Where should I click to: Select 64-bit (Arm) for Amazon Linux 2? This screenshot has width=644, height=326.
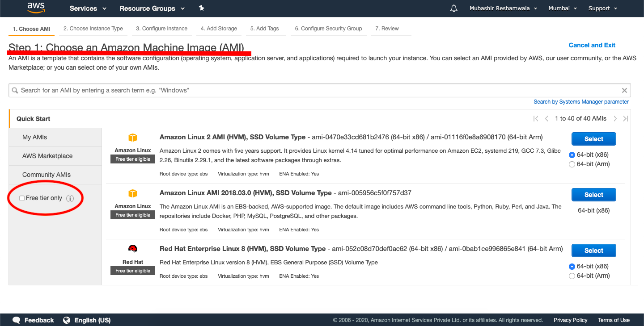coord(572,164)
